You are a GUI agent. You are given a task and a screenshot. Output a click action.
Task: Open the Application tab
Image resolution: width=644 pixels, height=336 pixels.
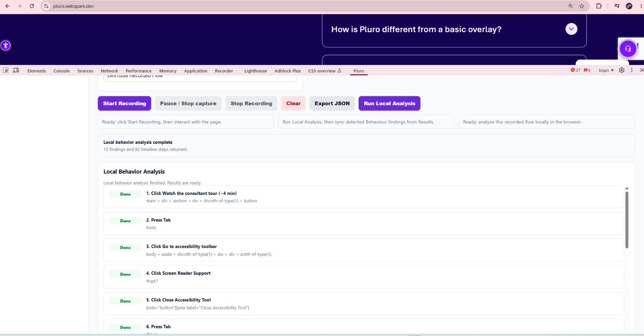coord(196,71)
